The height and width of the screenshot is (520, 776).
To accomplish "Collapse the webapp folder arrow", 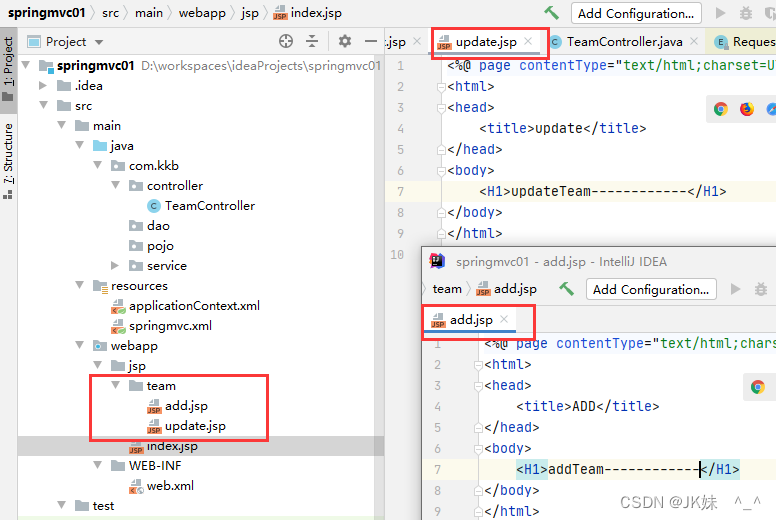I will 80,345.
